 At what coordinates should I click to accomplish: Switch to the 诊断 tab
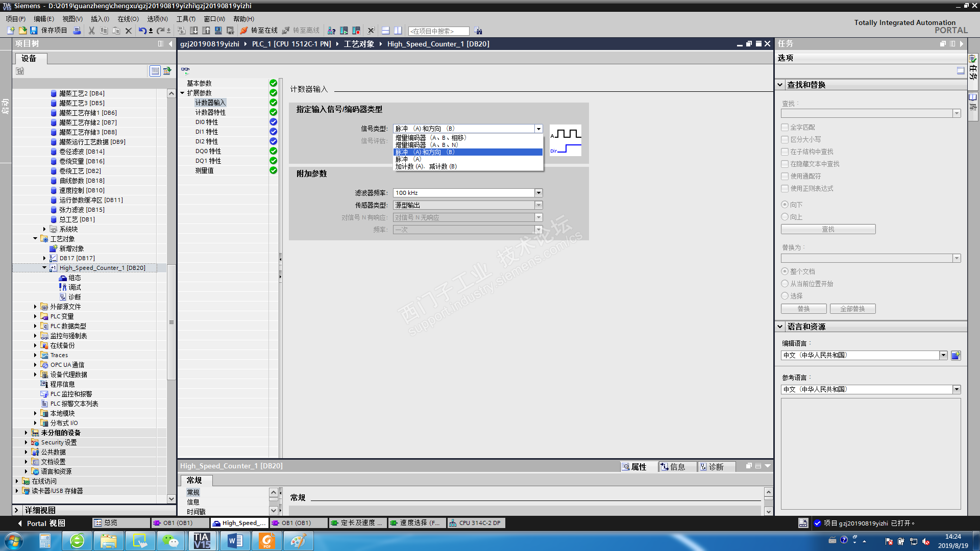[x=715, y=467]
